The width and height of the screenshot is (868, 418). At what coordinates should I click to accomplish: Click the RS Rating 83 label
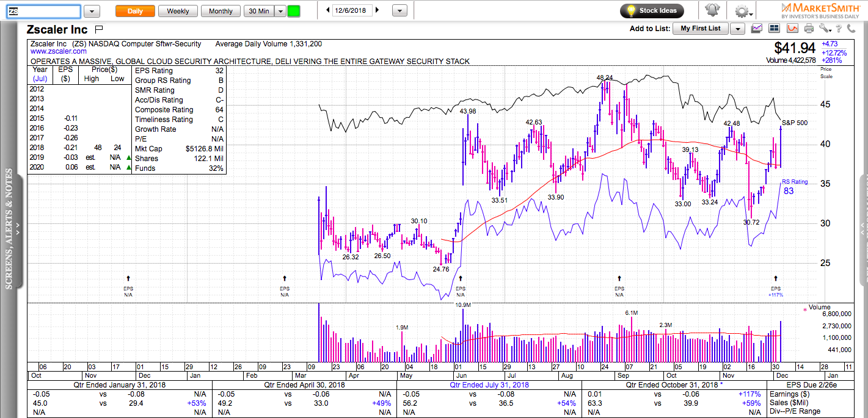(795, 186)
